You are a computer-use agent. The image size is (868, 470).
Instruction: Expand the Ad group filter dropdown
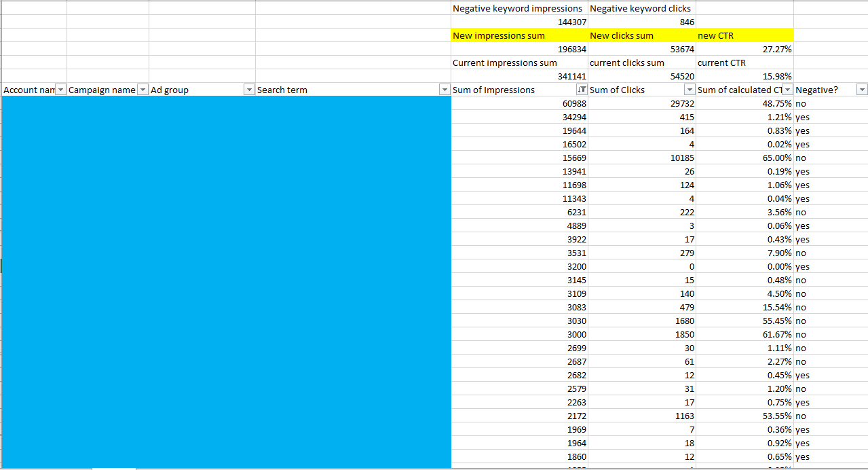click(x=249, y=90)
